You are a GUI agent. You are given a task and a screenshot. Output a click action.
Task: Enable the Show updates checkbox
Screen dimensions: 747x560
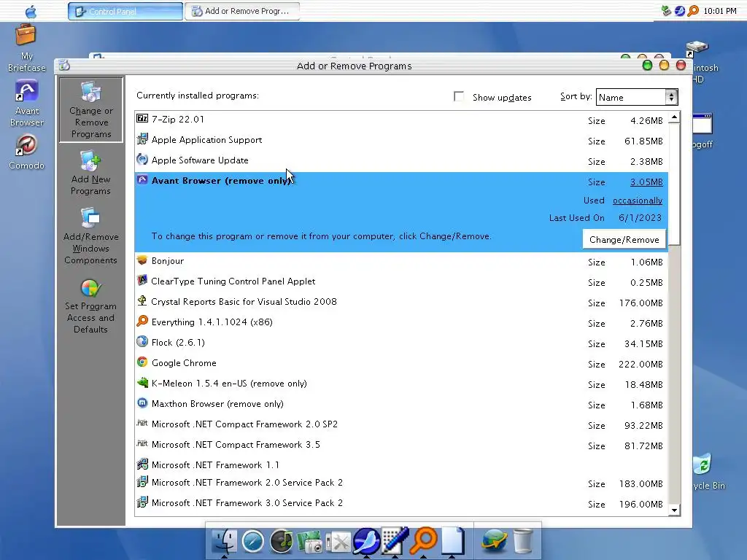click(459, 97)
